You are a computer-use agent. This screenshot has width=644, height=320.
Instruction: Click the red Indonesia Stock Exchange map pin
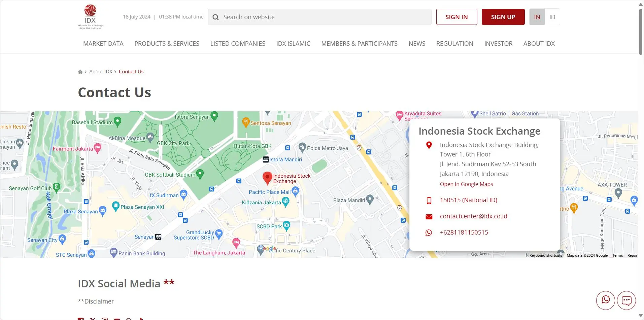(x=267, y=178)
